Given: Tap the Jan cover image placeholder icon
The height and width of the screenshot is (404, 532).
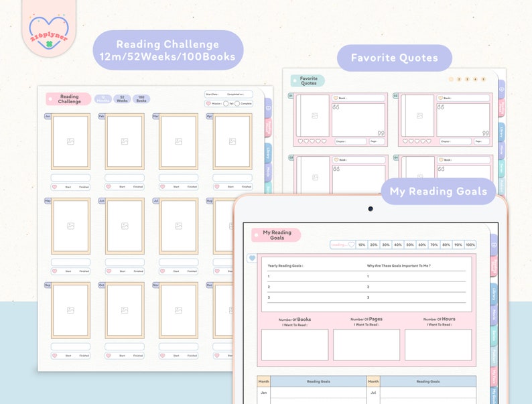Looking at the screenshot, I should [70, 141].
